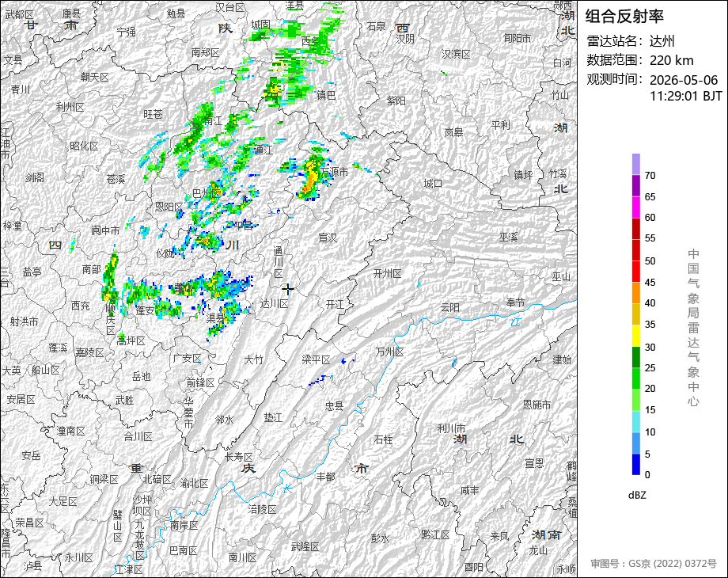Click the 渠县 label on the map
This screenshot has width=728, height=578.
click(x=216, y=318)
